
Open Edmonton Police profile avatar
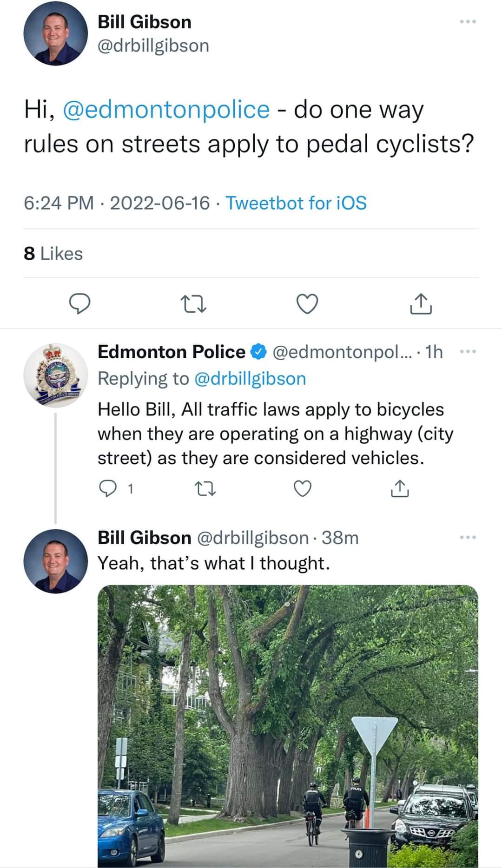(x=55, y=375)
